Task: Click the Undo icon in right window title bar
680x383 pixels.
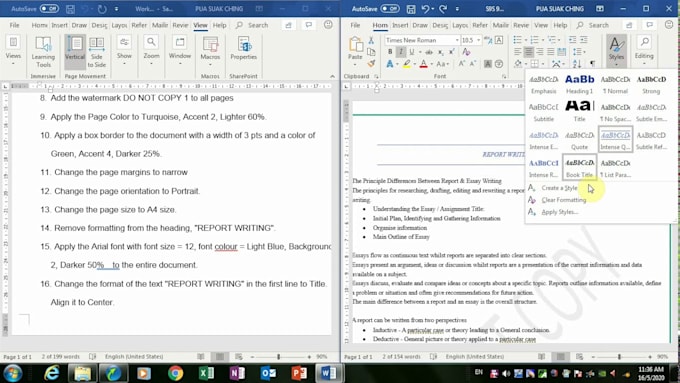Action: [425, 9]
